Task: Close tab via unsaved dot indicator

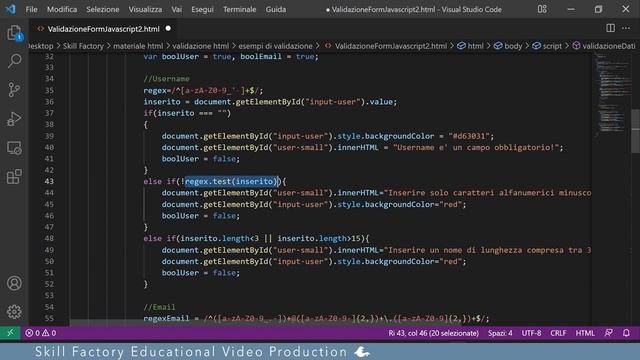Action: 168,29
